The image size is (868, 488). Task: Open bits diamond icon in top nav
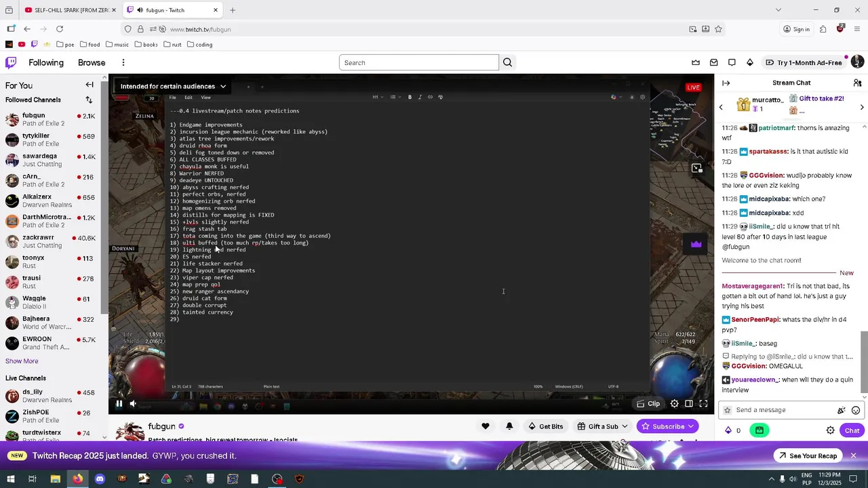click(x=750, y=62)
